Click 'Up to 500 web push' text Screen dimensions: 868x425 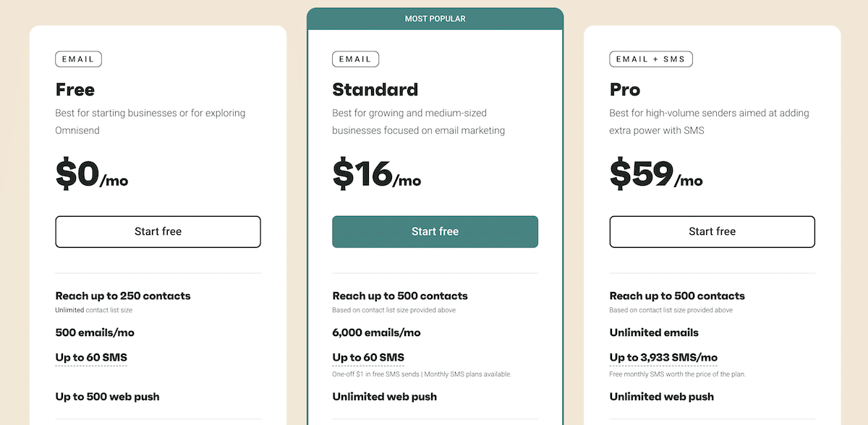[107, 396]
